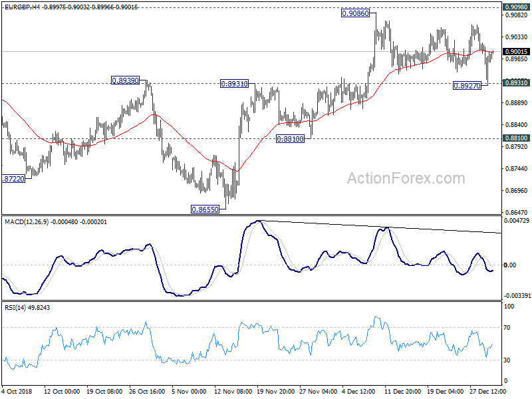Click the 19 Oct 08:00 date label

[104, 391]
